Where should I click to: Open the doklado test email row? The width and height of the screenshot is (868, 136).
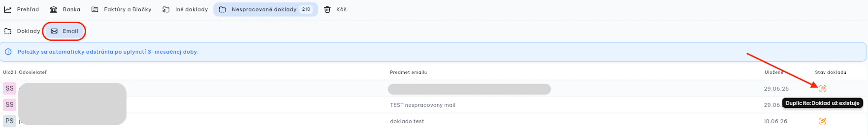434,121
